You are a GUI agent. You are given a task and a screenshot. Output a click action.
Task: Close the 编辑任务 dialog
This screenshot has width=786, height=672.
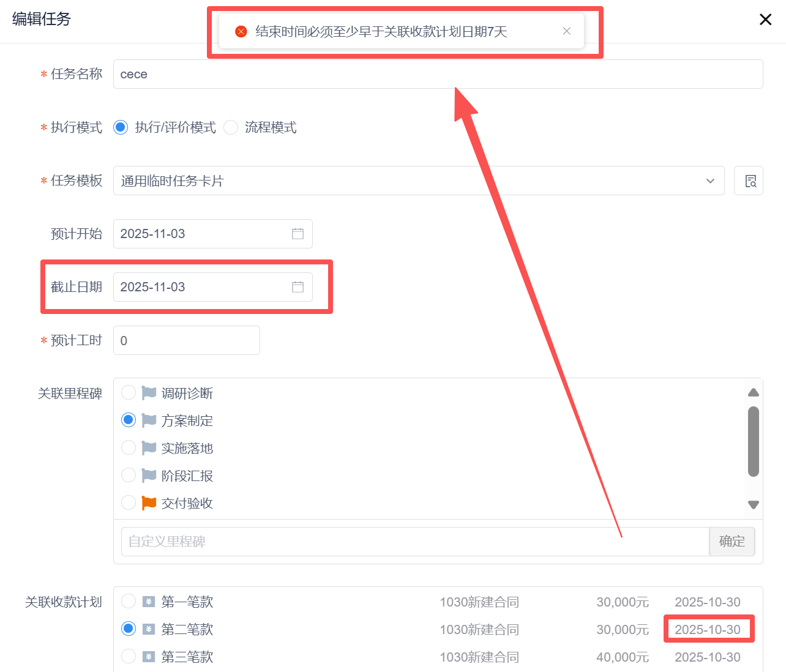coord(765,20)
